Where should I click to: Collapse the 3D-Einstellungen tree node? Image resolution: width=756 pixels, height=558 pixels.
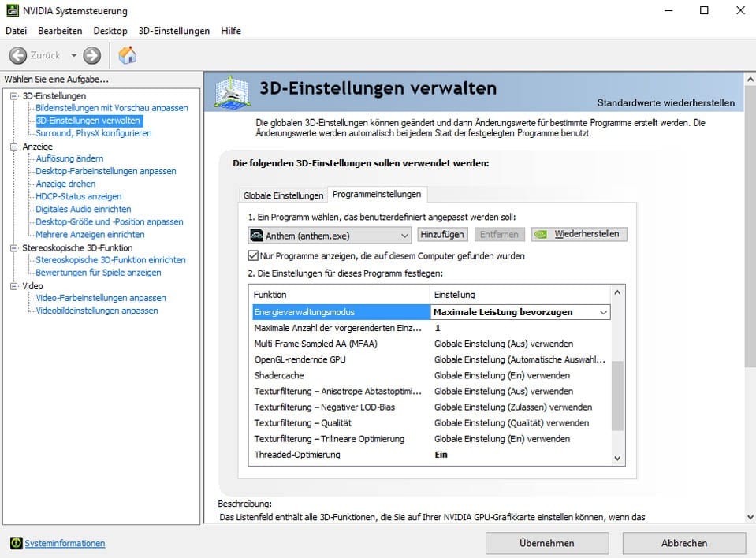(x=13, y=96)
